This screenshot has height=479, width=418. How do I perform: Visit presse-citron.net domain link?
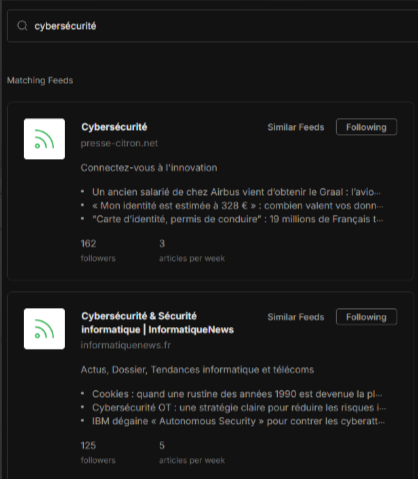(119, 143)
